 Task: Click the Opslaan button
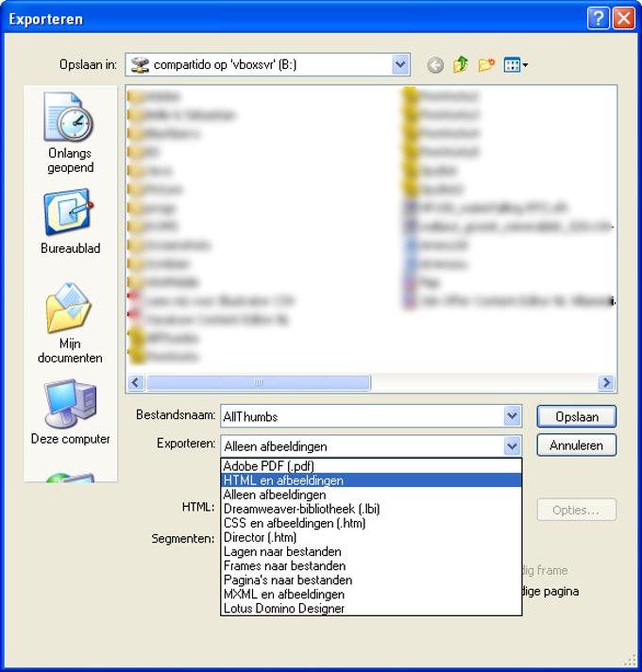(x=577, y=416)
